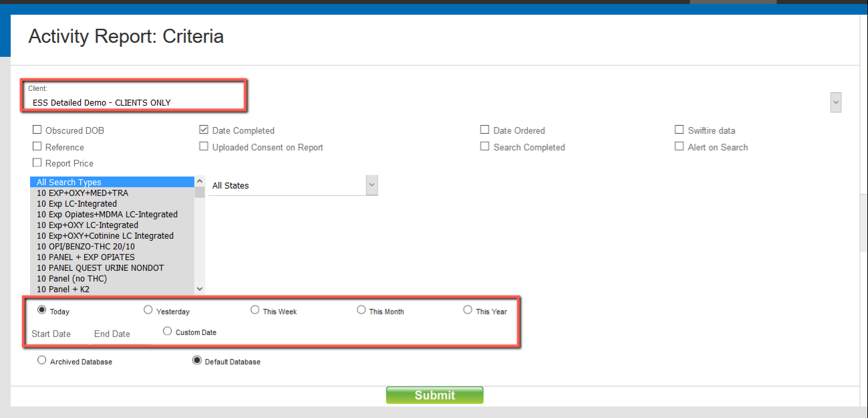
Task: Open the Client dropdown arrow
Action: (836, 102)
